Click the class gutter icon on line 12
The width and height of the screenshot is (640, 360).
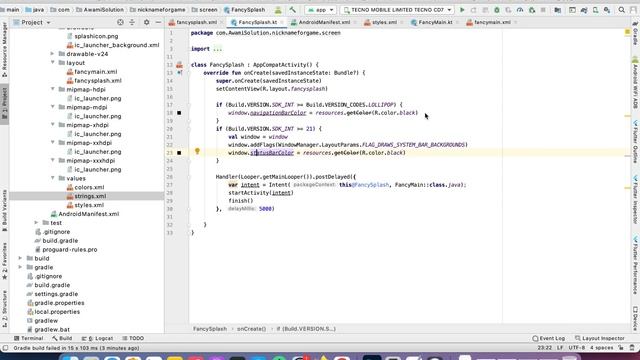(180, 64)
